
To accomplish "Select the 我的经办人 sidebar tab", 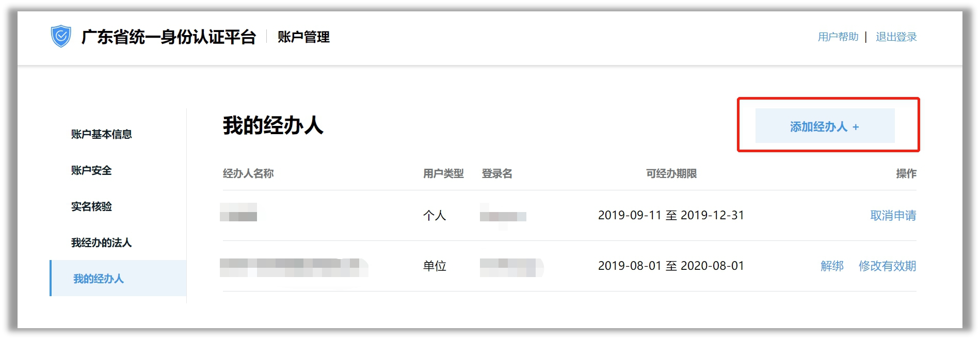I will tap(99, 279).
